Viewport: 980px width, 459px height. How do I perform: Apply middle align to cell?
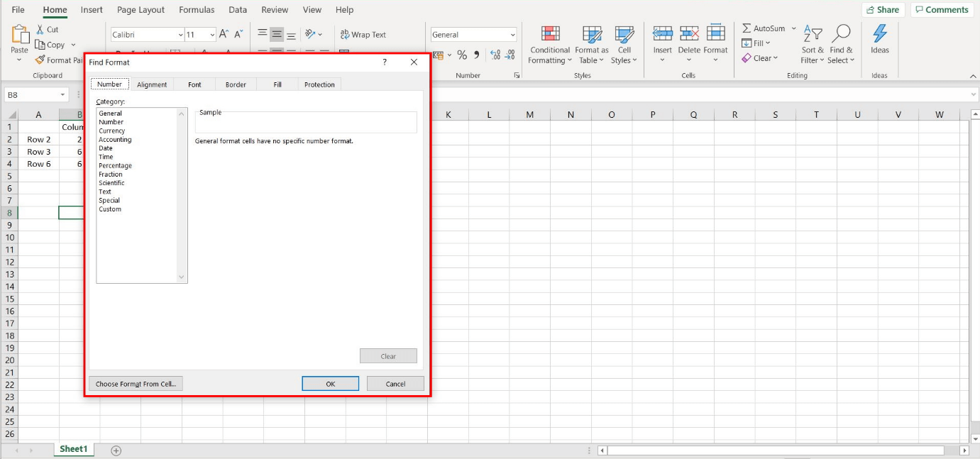point(277,34)
